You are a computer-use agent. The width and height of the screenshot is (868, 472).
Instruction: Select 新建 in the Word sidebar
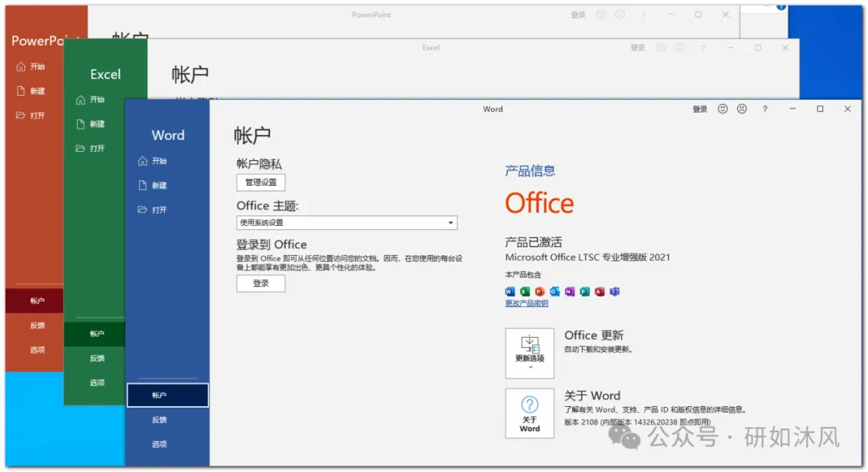[153, 185]
